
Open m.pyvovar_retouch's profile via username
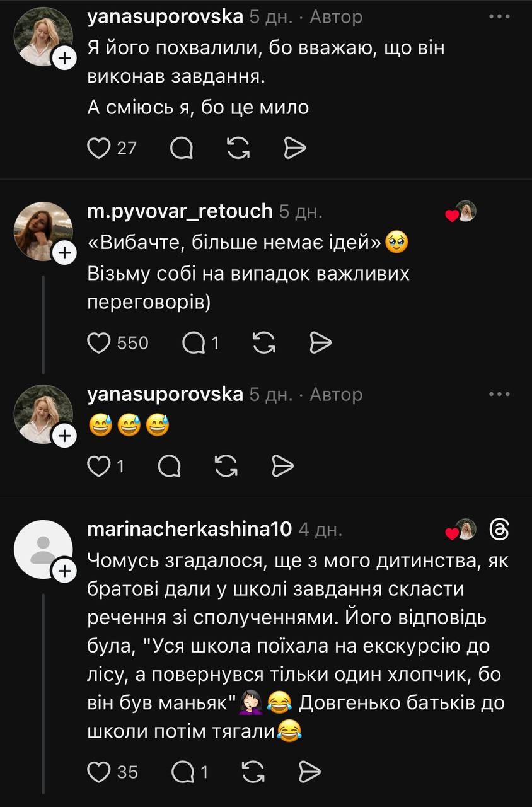pos(180,211)
